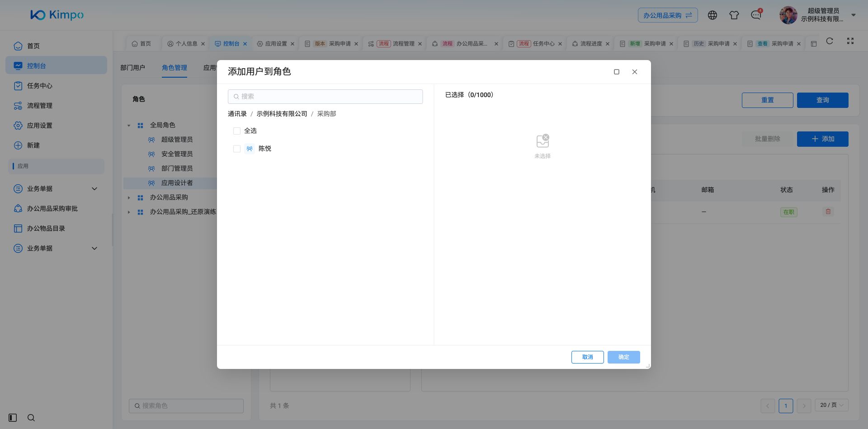Expand the 办公用品采购 role group
The image size is (868, 429).
pyautogui.click(x=129, y=198)
